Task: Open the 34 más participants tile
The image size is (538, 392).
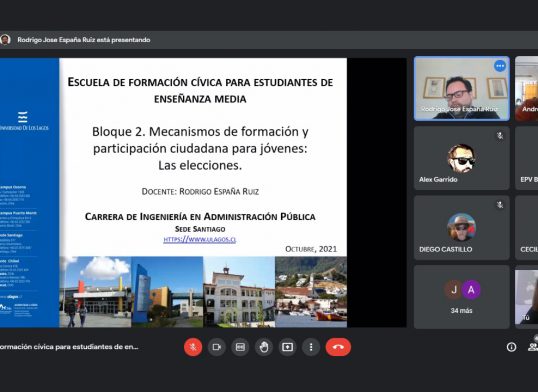Action: tap(461, 297)
